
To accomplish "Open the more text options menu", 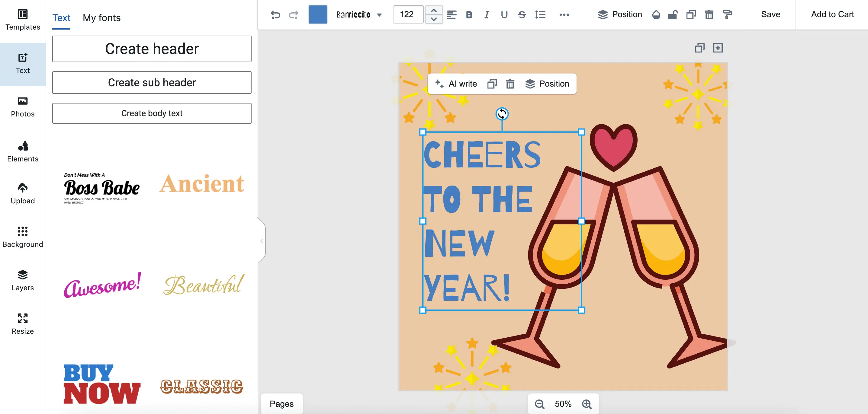I will click(564, 14).
